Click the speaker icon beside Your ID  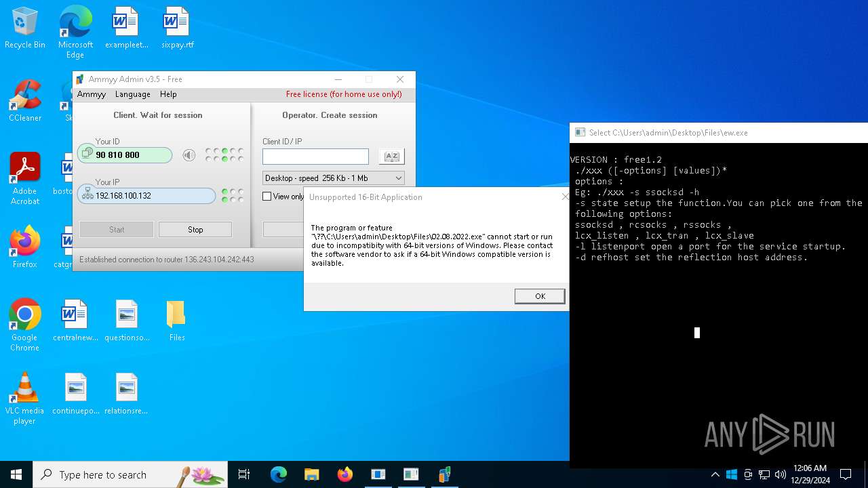(x=189, y=155)
